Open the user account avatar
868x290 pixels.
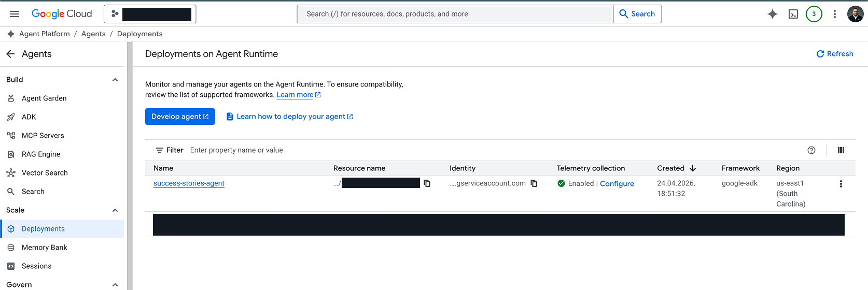point(856,14)
